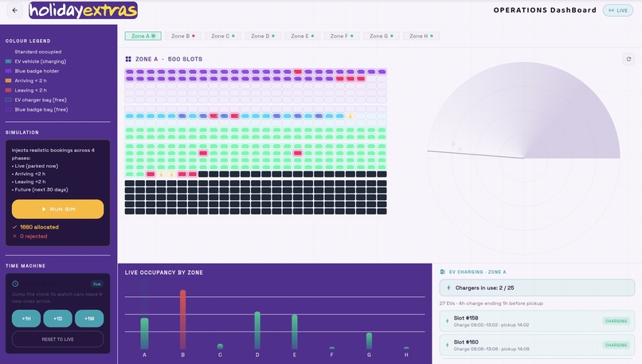Viewport: 642px width, 364px height.
Task: Click the checkmark beside 1680 allocated
Action: [15, 227]
